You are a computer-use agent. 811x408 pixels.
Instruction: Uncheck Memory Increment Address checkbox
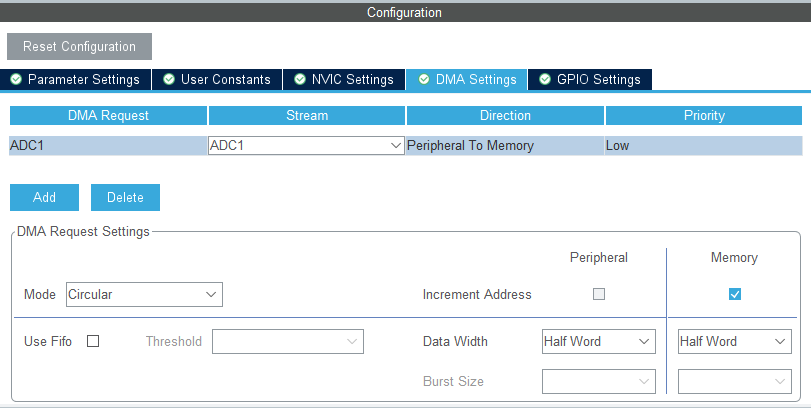click(734, 294)
